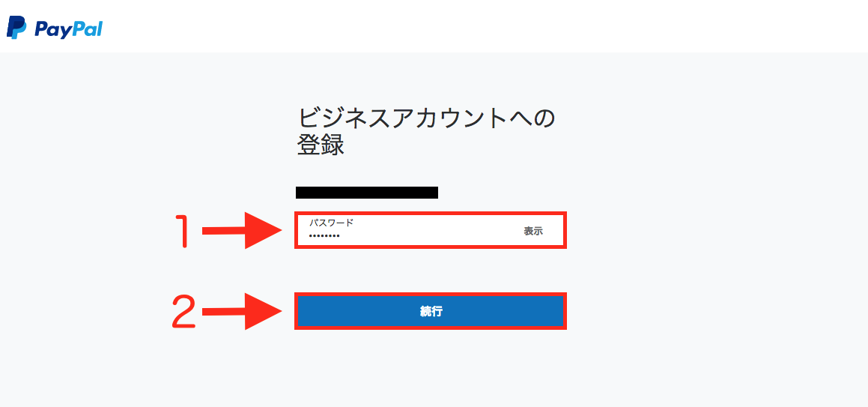Viewport: 868px width, 407px height.
Task: Click the gray page background below 続行
Action: pos(430,368)
